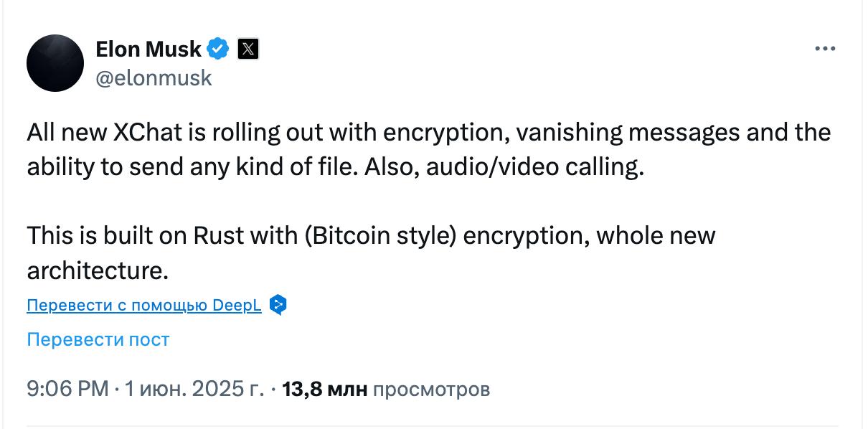Click the word "XChat" in the post
Screen dimensions: 868x429
pyautogui.click(x=148, y=133)
